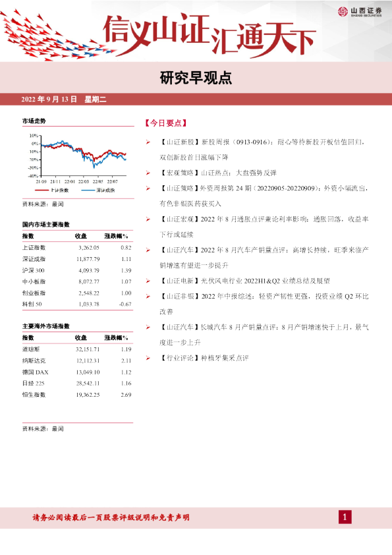Image resolution: width=392 pixels, height=555 pixels.
Task: Click the arrow bullet beside 山证电新 item
Action: coord(148,281)
